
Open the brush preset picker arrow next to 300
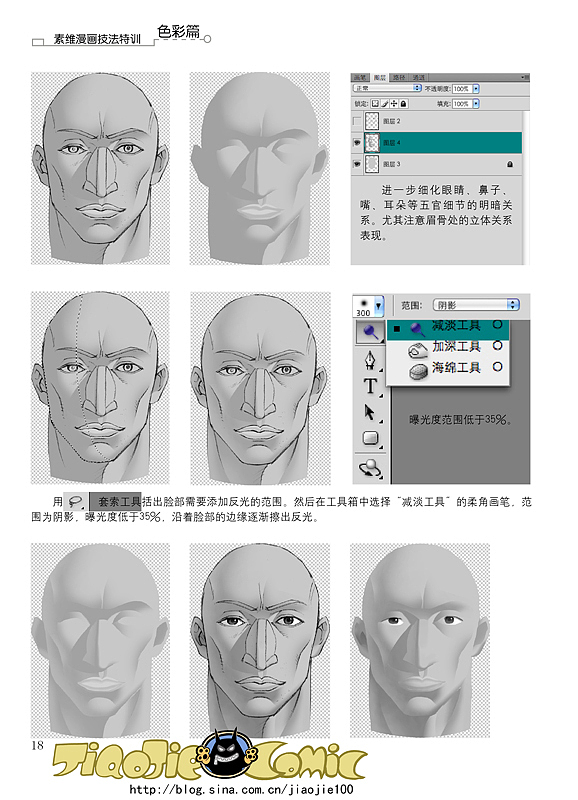[x=379, y=306]
